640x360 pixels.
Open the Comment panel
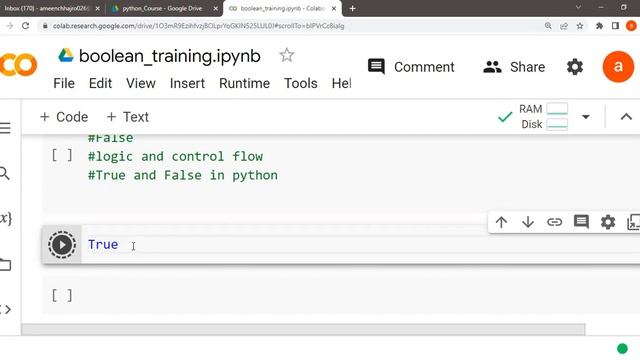click(x=411, y=67)
